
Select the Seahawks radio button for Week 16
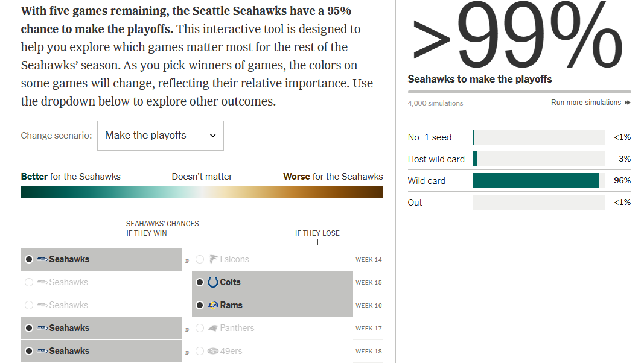[x=29, y=305]
